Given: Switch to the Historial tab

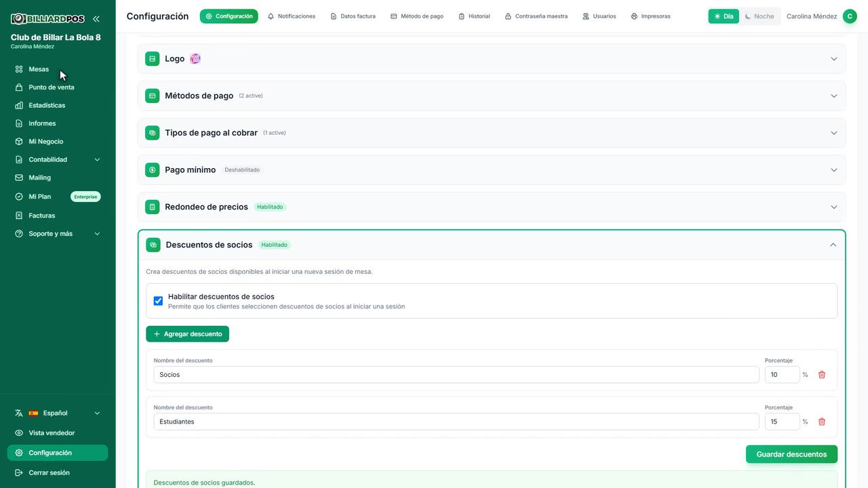Looking at the screenshot, I should click(474, 16).
